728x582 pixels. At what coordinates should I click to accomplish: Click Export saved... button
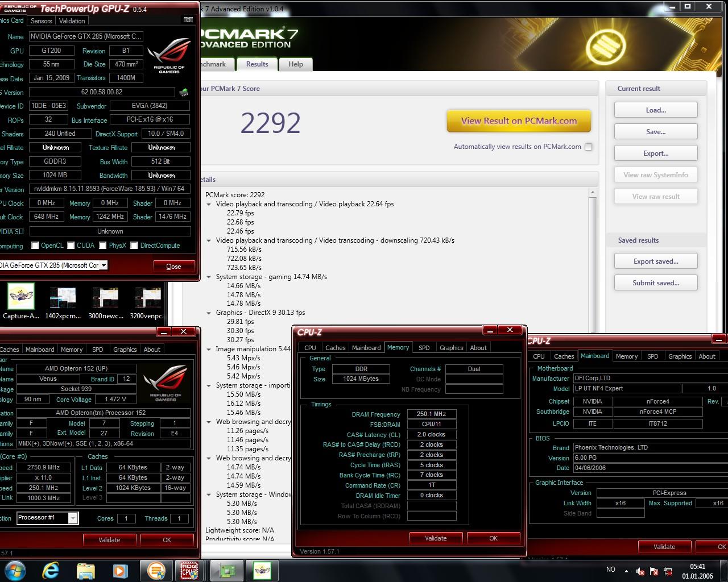[x=656, y=261]
